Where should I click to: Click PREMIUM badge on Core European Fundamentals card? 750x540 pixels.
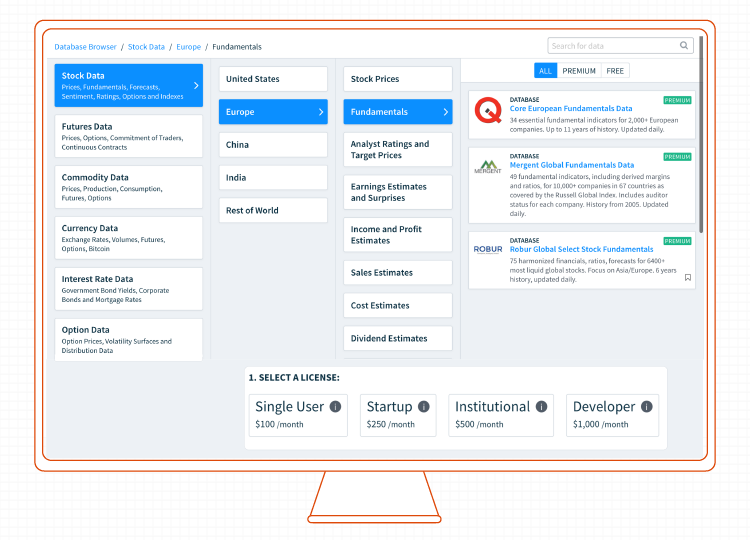(677, 100)
